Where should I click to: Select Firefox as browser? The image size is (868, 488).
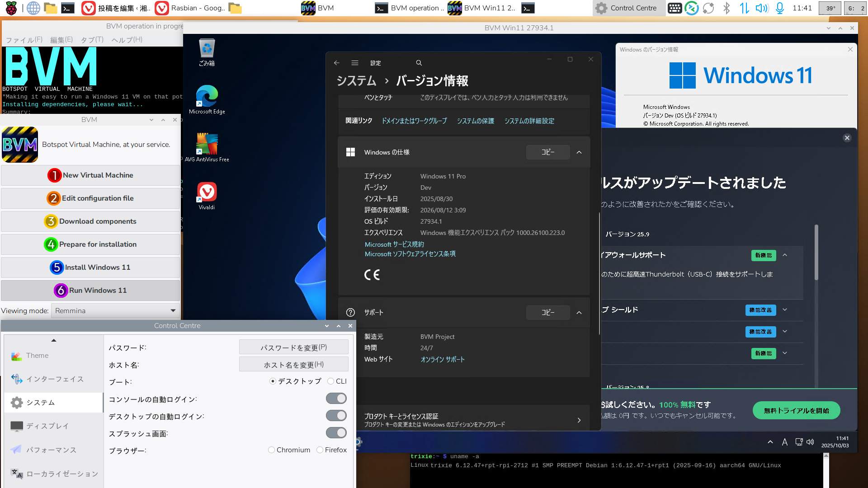(320, 450)
